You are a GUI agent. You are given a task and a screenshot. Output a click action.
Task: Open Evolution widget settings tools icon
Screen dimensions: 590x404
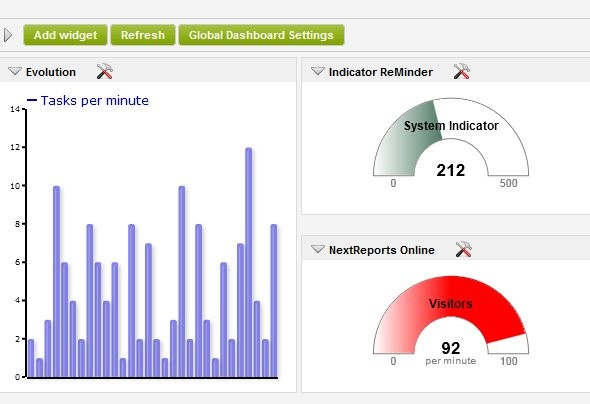(x=105, y=71)
